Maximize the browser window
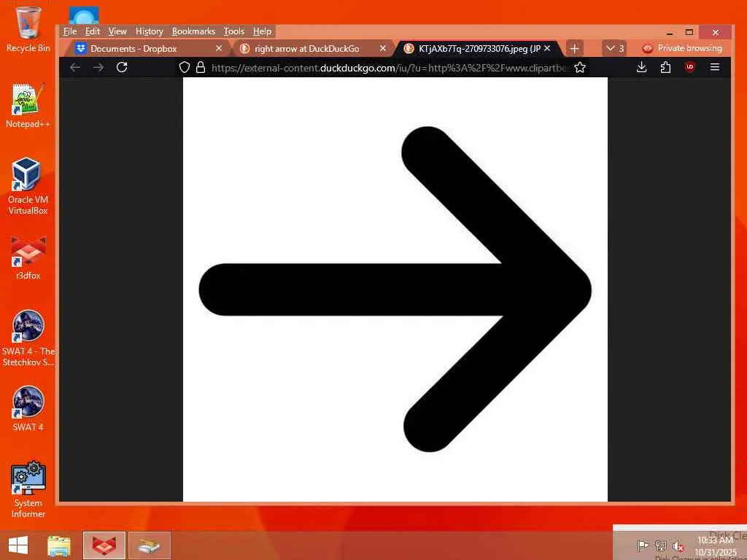747x560 pixels. coord(689,32)
